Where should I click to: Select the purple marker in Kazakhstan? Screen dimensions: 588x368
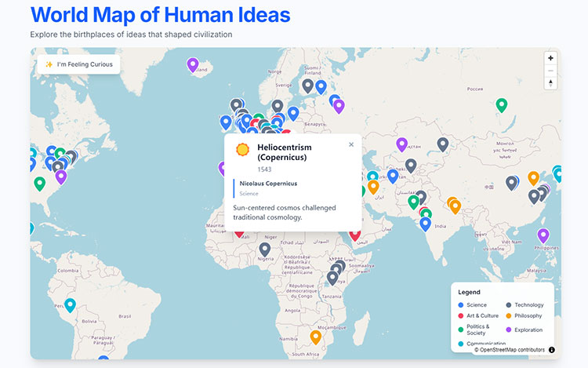click(x=402, y=144)
